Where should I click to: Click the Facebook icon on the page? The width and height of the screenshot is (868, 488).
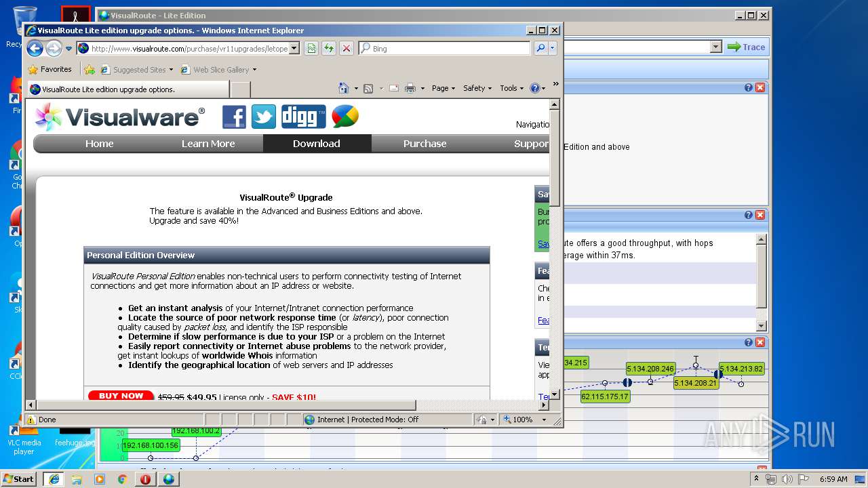234,117
